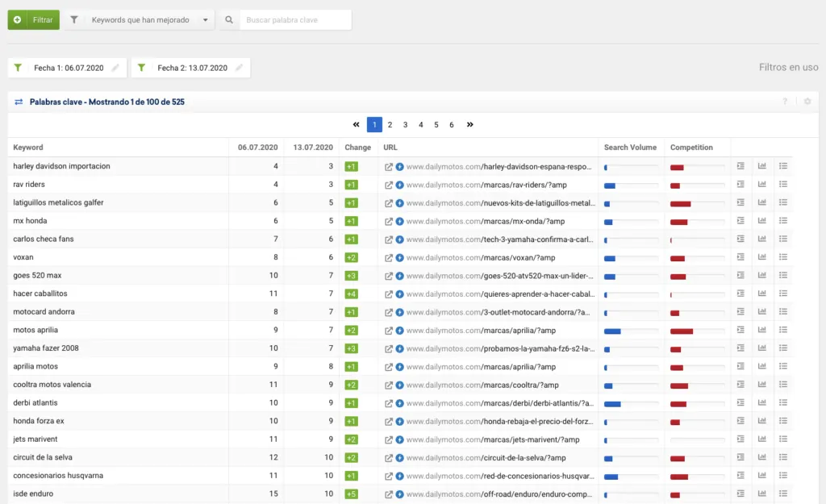
Task: Go to last page with double-right arrows
Action: pos(470,125)
